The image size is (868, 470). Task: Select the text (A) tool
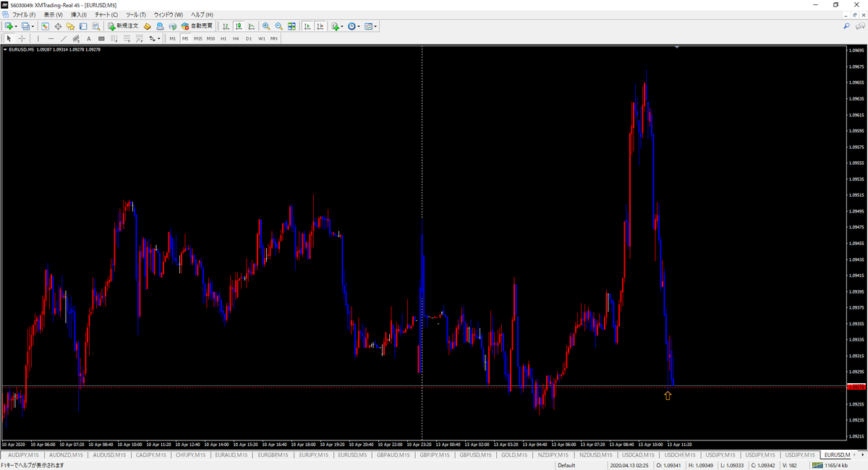[89, 38]
